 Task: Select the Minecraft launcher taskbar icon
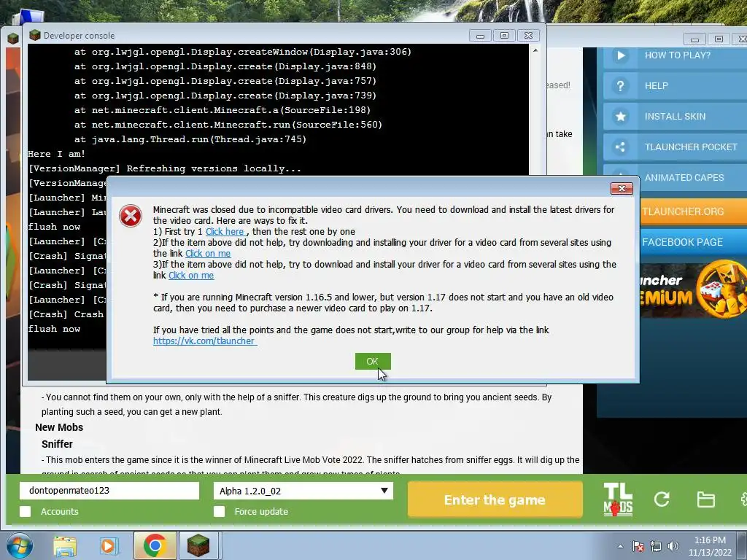(198, 545)
